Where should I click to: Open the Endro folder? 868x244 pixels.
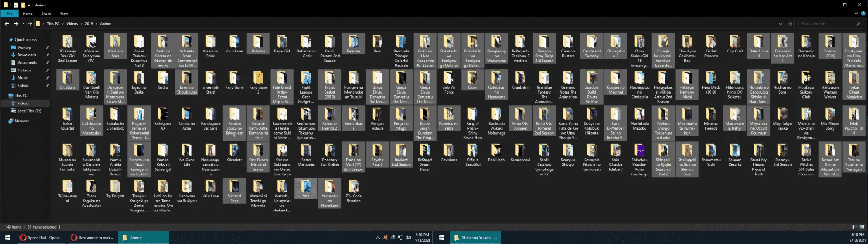tap(163, 80)
